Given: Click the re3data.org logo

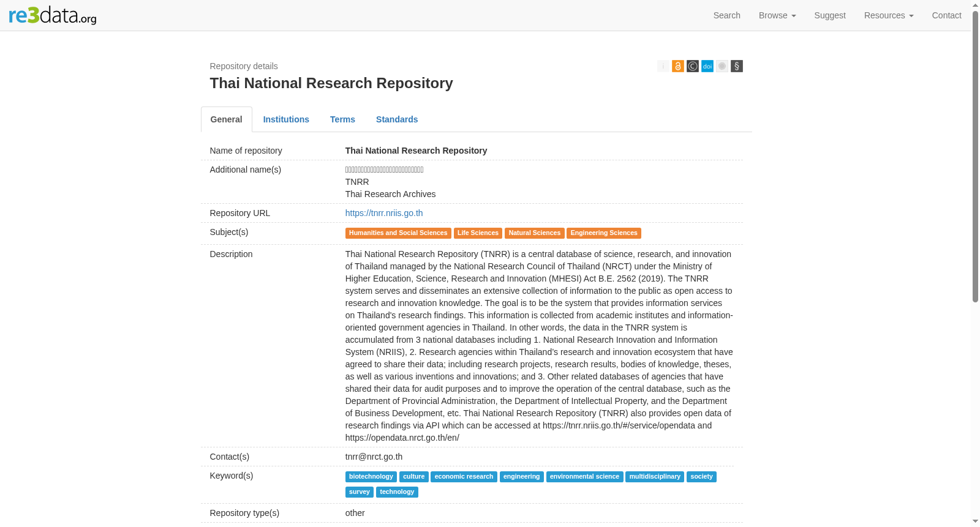Looking at the screenshot, I should point(53,15).
